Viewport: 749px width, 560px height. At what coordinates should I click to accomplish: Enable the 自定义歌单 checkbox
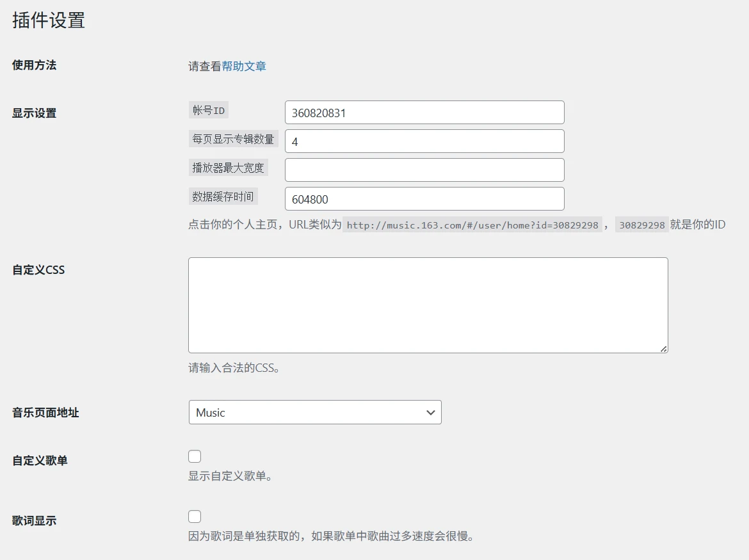pyautogui.click(x=195, y=456)
